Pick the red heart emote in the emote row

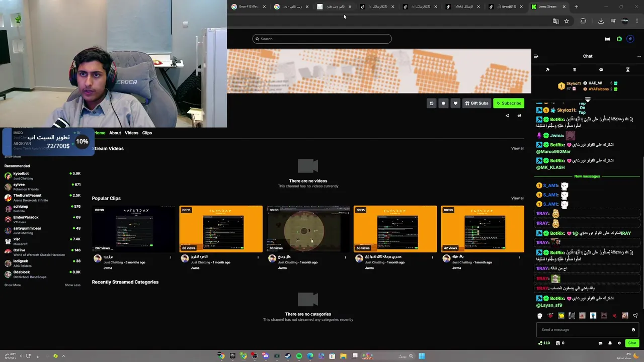coord(614,316)
